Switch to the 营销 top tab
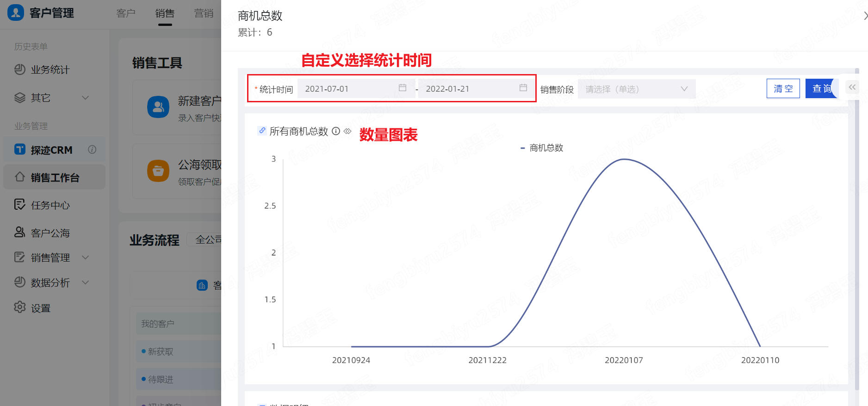This screenshot has height=406, width=868. [x=204, y=13]
